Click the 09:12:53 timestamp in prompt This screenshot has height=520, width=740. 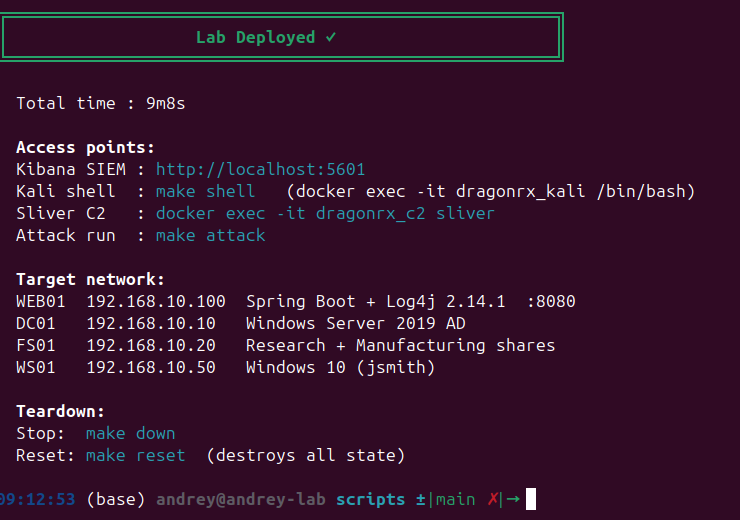tap(37, 499)
